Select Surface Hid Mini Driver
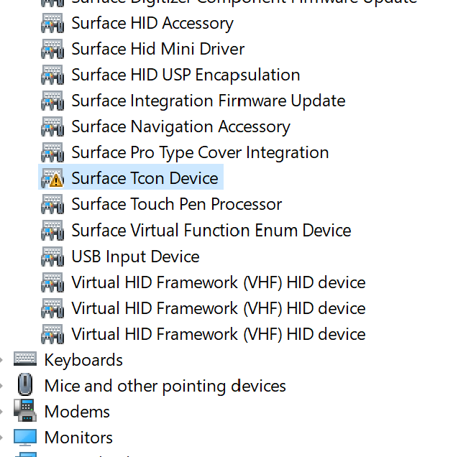Screen dimensions: 476x457 (157, 49)
